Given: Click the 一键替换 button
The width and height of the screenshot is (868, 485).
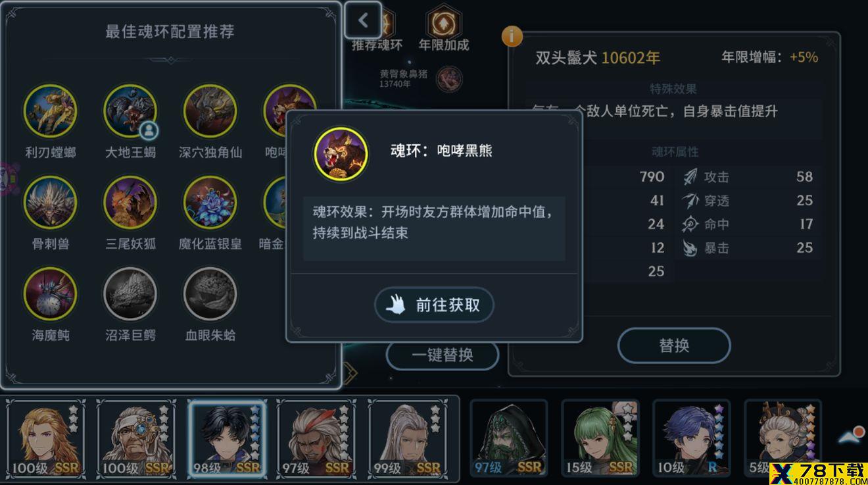Looking at the screenshot, I should (x=443, y=355).
